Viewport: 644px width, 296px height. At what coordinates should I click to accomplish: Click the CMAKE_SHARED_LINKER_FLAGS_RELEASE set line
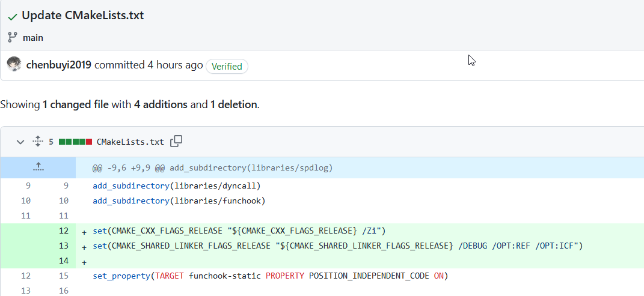tap(338, 246)
